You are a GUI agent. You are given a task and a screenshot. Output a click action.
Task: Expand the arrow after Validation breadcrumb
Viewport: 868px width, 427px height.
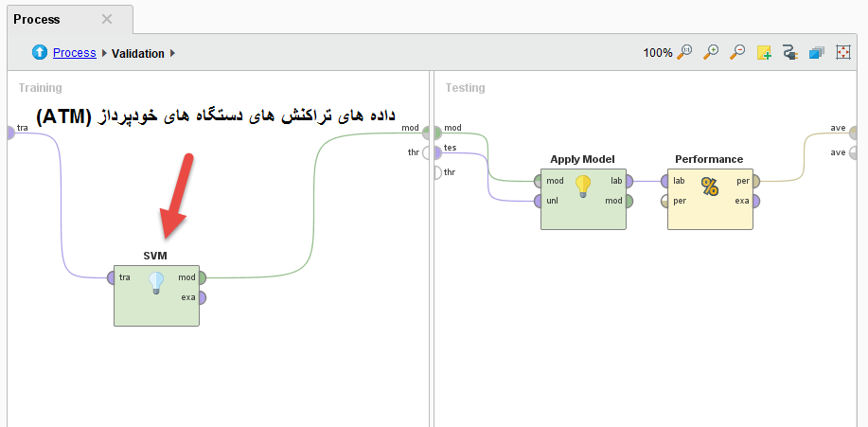pos(173,54)
